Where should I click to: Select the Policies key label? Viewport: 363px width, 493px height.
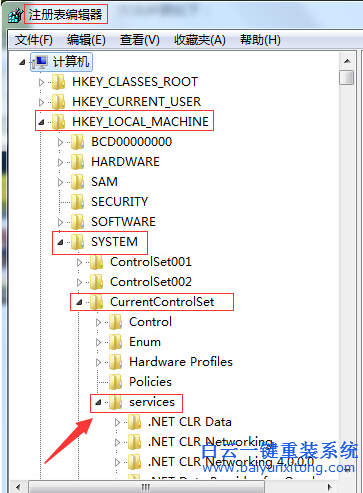click(x=150, y=382)
